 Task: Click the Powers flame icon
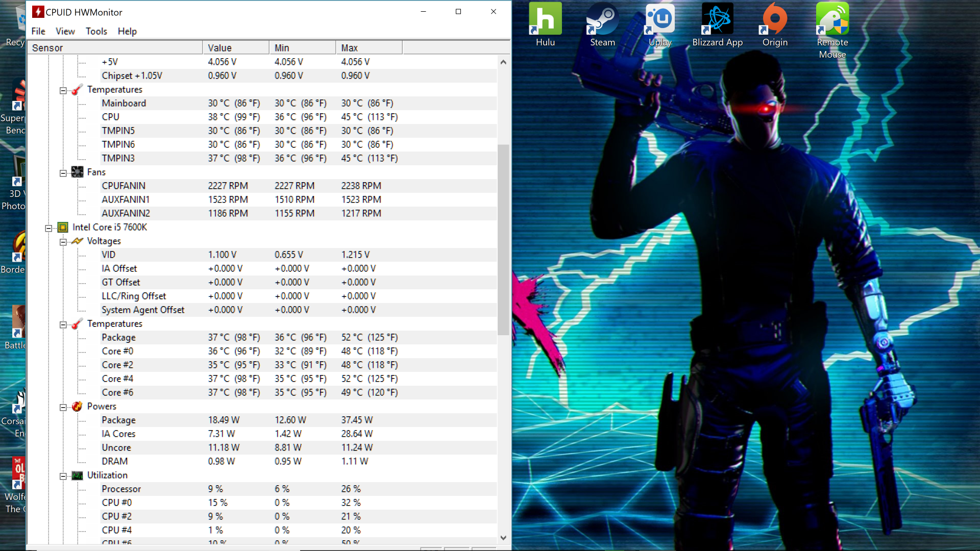[x=77, y=407]
